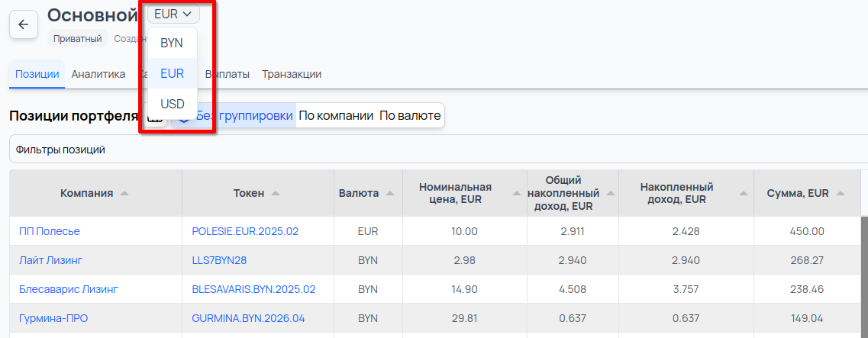The height and width of the screenshot is (338, 868).
Task: Collapse the EUR currency dropdown
Action: pos(173,14)
